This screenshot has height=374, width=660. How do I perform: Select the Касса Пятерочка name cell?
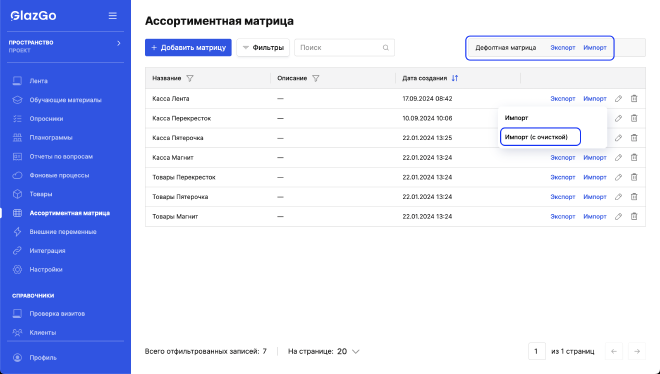click(178, 138)
